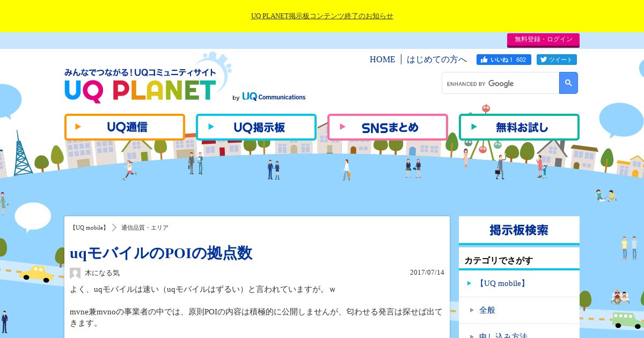Open the はじめての方へ link
Viewport: 644px width, 338px height.
(437, 60)
